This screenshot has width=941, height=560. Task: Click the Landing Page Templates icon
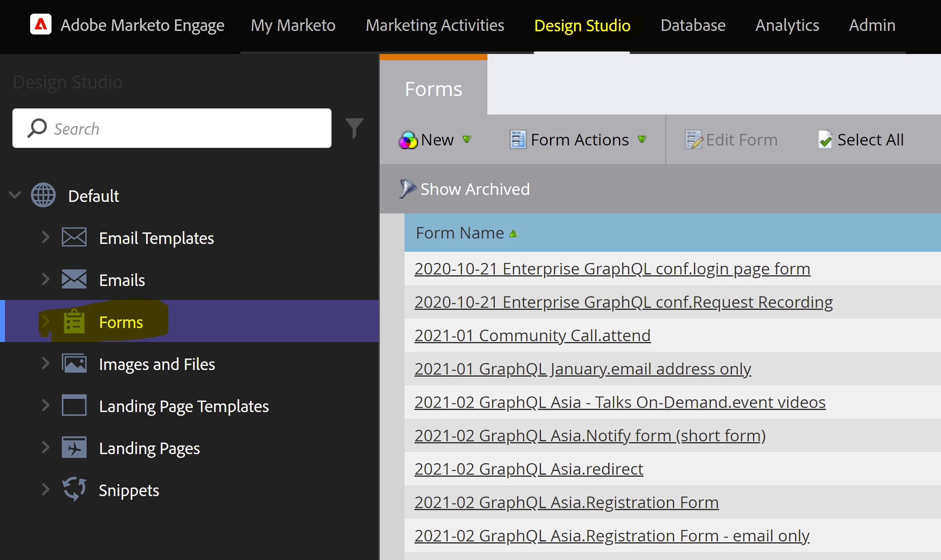(74, 405)
